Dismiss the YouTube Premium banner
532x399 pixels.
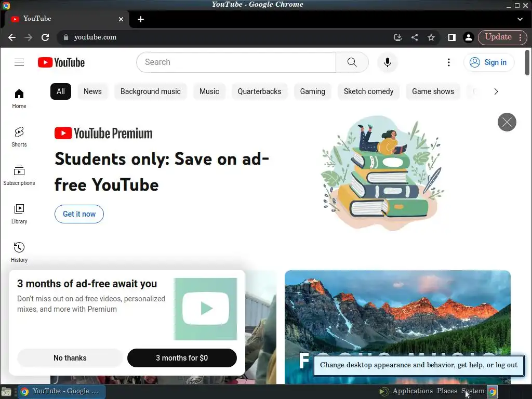click(x=507, y=122)
